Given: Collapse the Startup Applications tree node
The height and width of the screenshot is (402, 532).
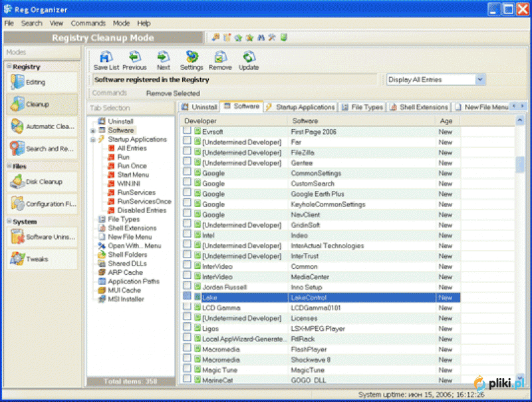Looking at the screenshot, I should tap(93, 140).
